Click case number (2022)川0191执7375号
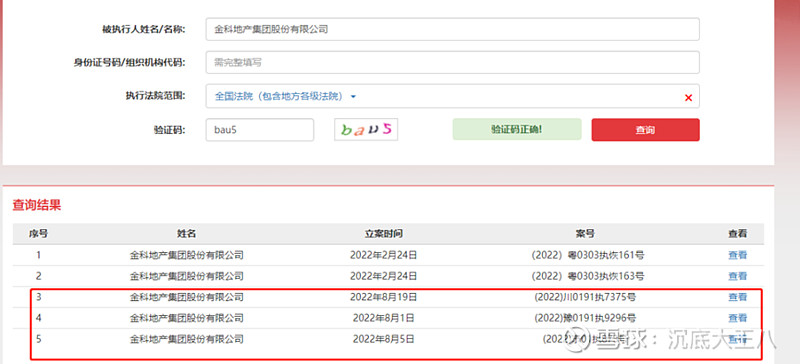 pyautogui.click(x=585, y=297)
